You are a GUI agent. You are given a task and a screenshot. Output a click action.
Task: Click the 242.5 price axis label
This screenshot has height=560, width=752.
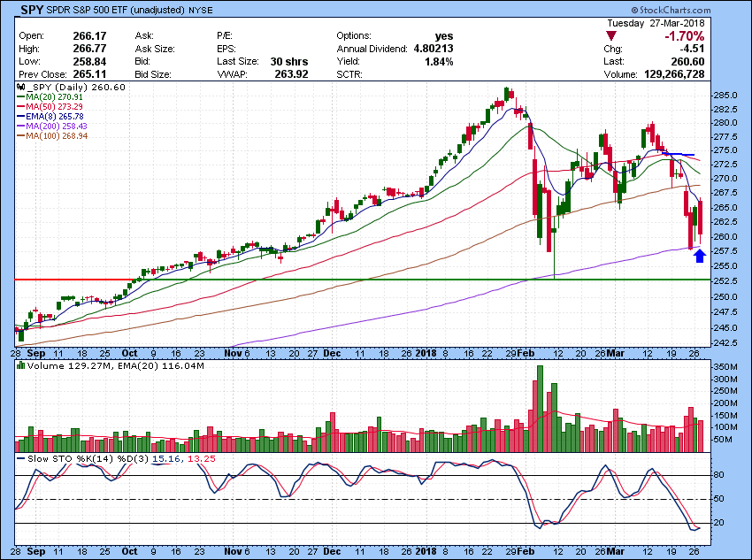point(725,343)
